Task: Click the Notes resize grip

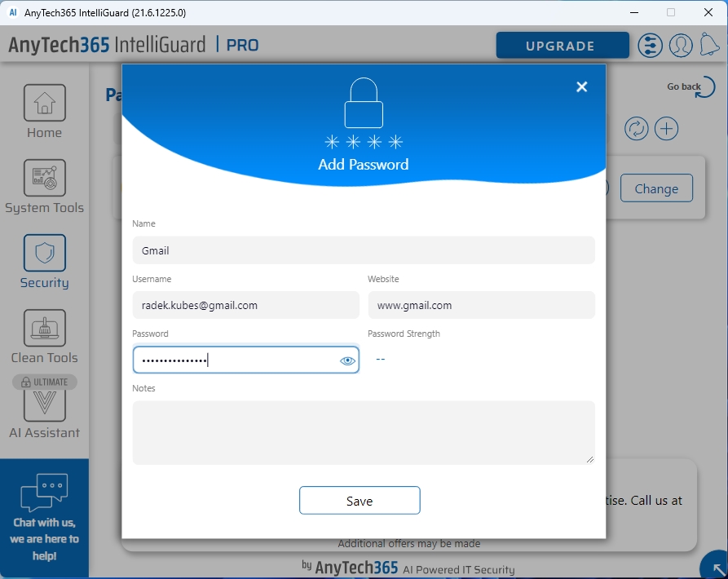Action: (589, 460)
